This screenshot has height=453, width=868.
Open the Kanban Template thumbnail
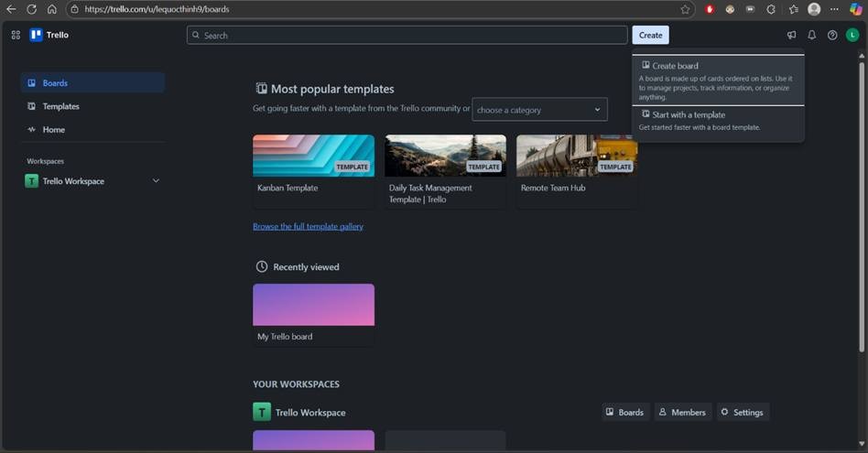(313, 156)
